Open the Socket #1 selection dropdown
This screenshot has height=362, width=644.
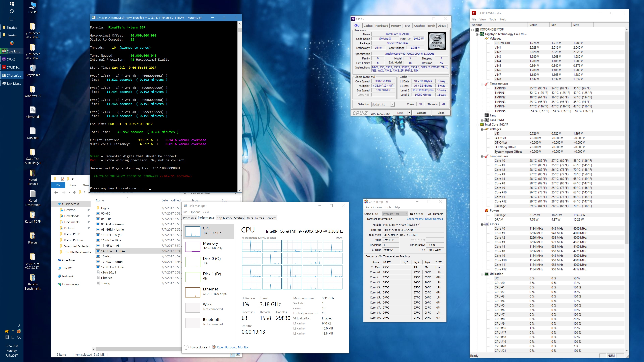[x=392, y=104]
